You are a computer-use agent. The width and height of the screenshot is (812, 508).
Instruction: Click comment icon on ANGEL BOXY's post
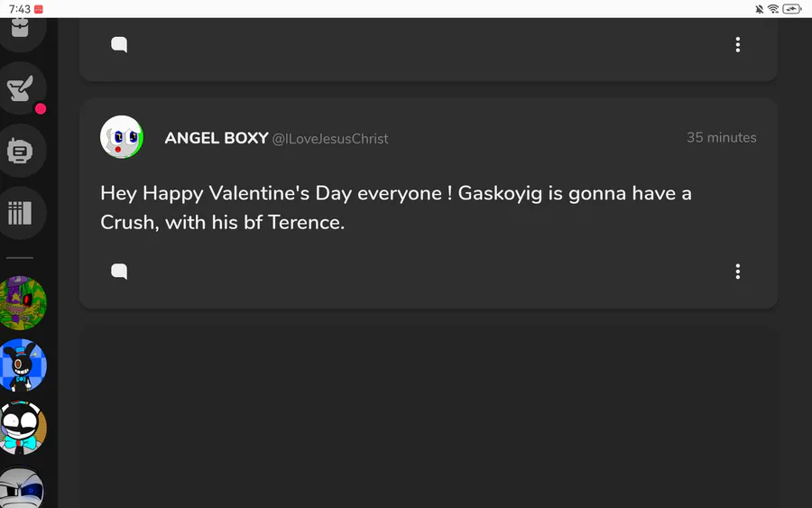tap(119, 271)
